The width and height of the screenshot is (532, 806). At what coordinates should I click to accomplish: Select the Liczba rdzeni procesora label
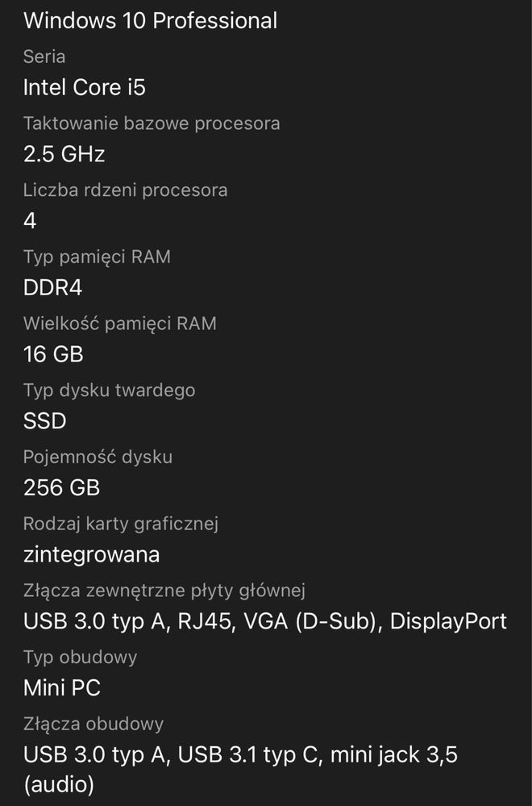click(x=125, y=190)
